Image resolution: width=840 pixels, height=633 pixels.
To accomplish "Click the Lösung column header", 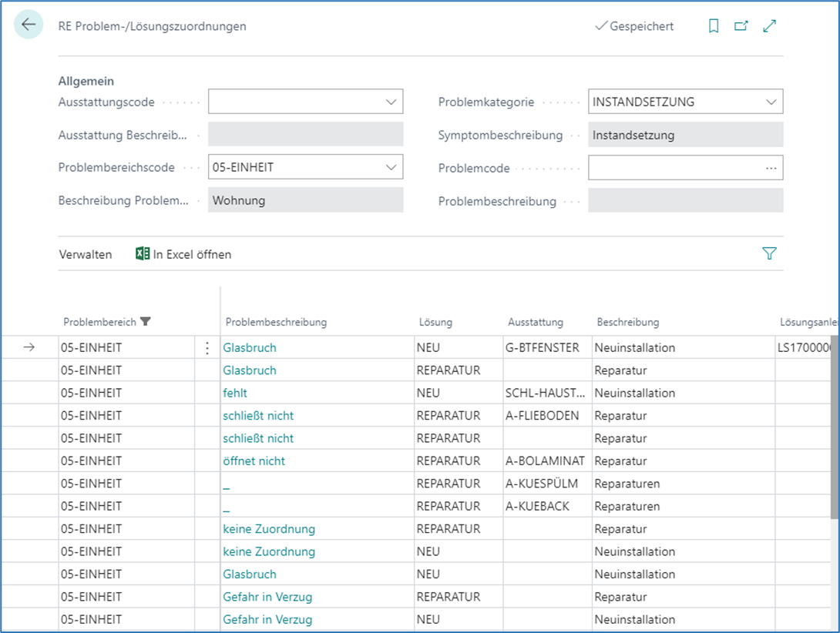I will [x=435, y=322].
